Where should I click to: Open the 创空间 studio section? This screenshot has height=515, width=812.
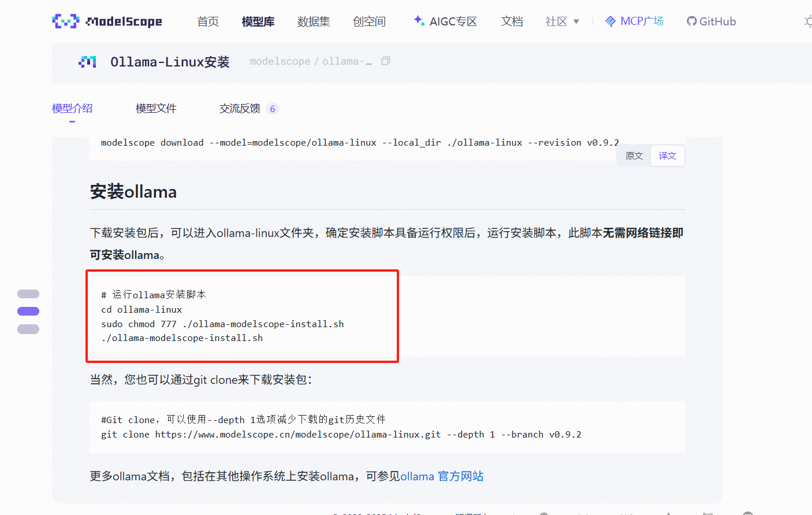[369, 21]
